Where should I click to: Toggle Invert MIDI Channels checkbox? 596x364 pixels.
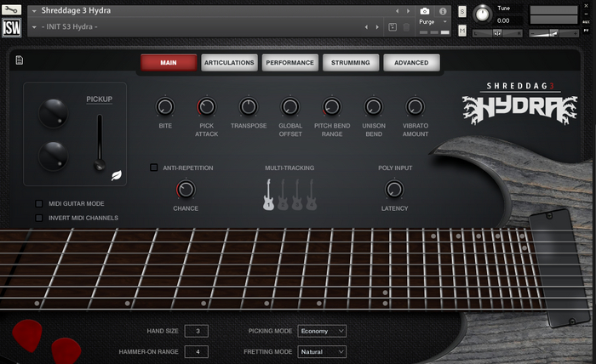click(39, 218)
